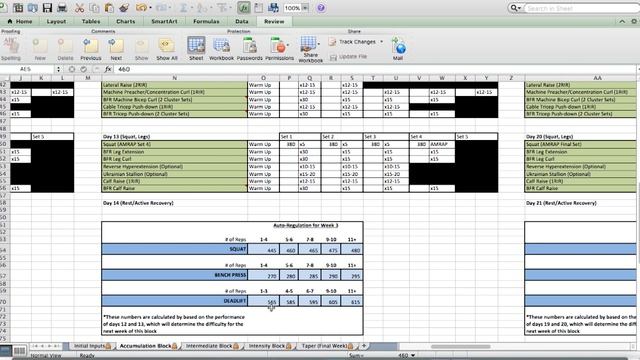Screen dimensions: 640x360
Task: Toggle Sheet protection button
Action: click(x=196, y=48)
